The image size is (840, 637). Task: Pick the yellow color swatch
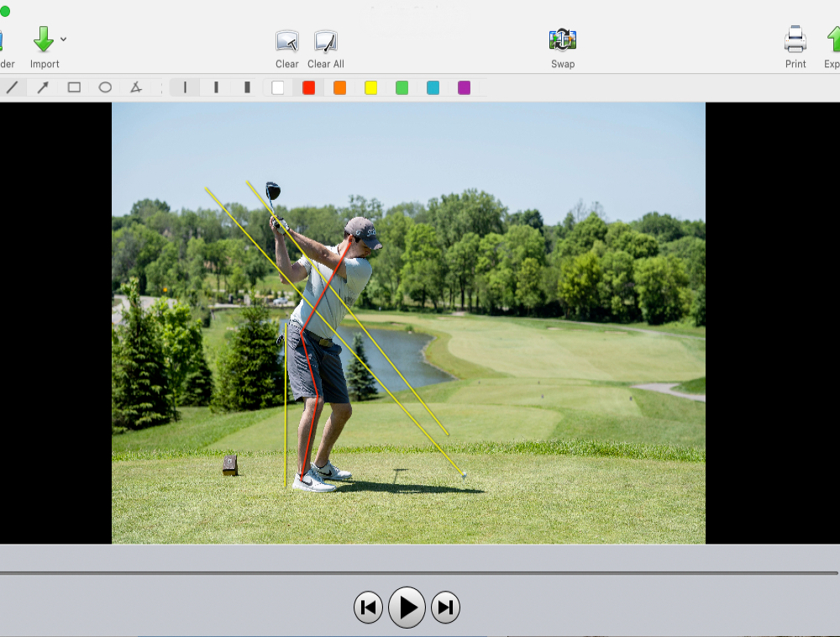[x=370, y=87]
